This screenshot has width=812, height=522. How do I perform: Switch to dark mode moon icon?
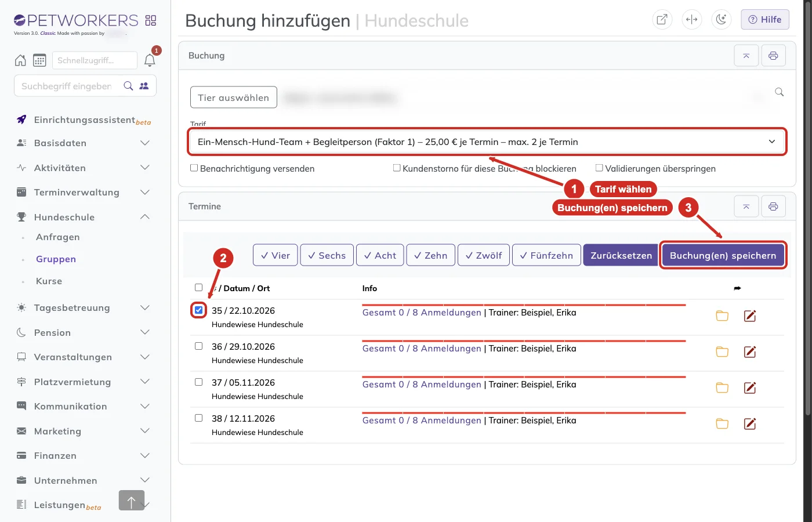(x=721, y=19)
